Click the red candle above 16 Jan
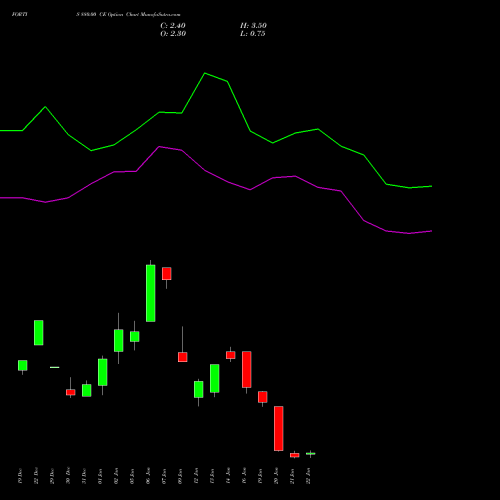The height and width of the screenshot is (500, 500). click(x=247, y=369)
